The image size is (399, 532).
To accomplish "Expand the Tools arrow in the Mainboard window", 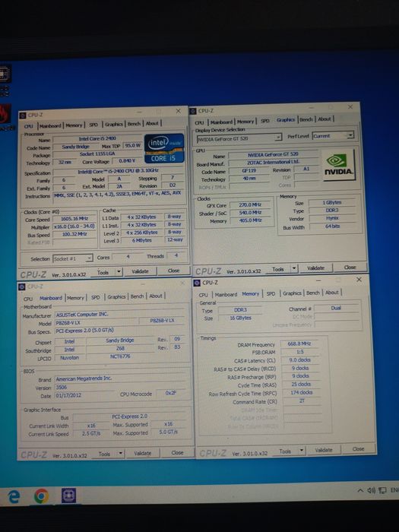I will click(x=120, y=453).
